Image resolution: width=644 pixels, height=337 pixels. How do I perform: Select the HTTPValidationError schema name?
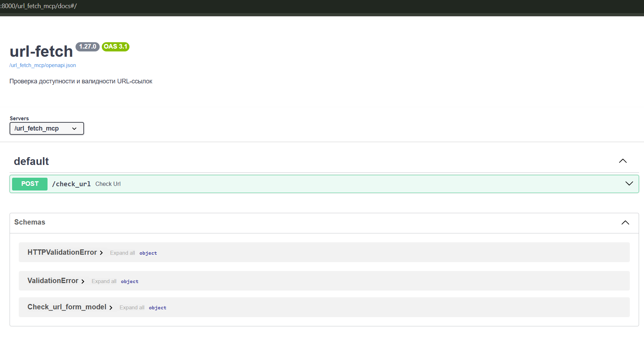62,252
